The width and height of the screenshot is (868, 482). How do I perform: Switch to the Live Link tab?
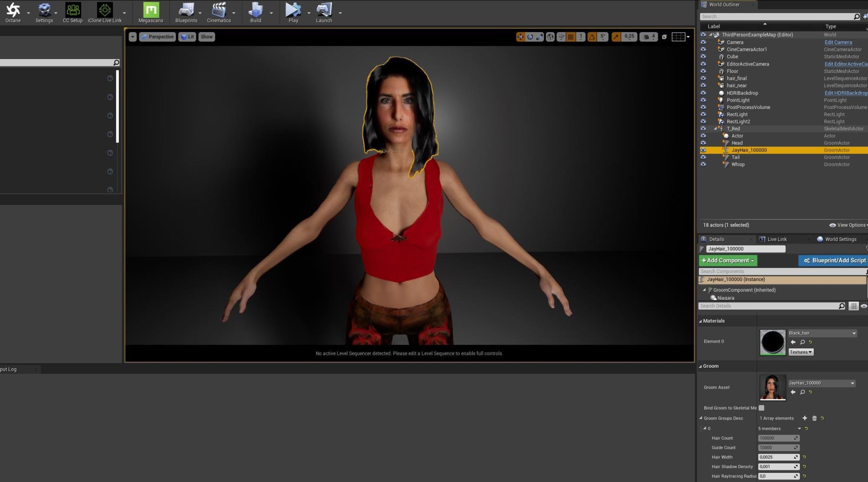click(776, 239)
